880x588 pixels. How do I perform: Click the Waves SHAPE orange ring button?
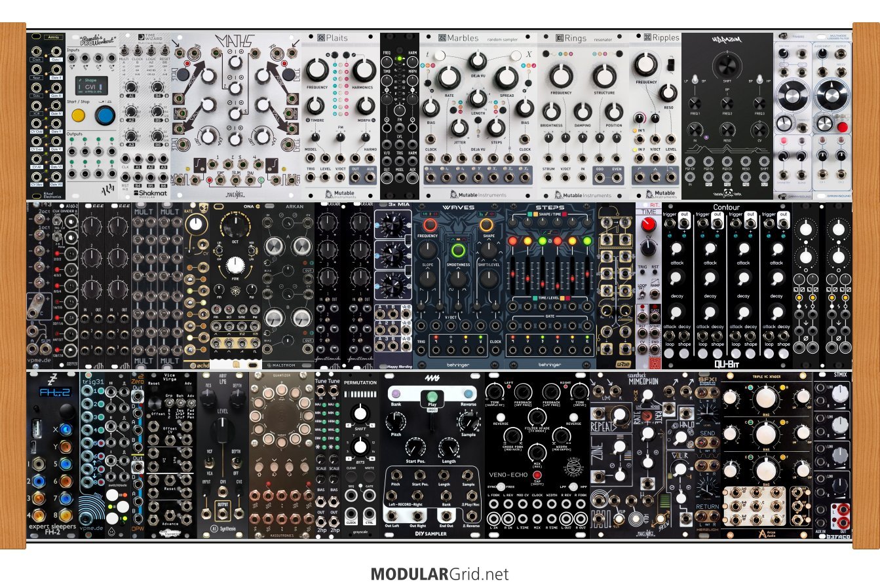point(487,226)
